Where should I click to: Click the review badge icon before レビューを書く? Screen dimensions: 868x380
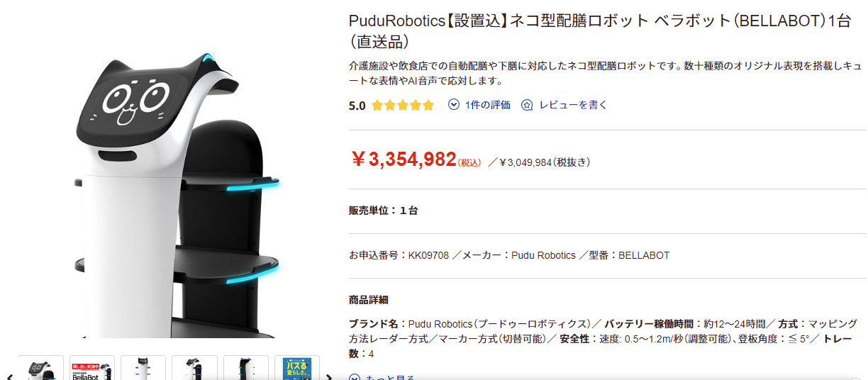coord(527,105)
